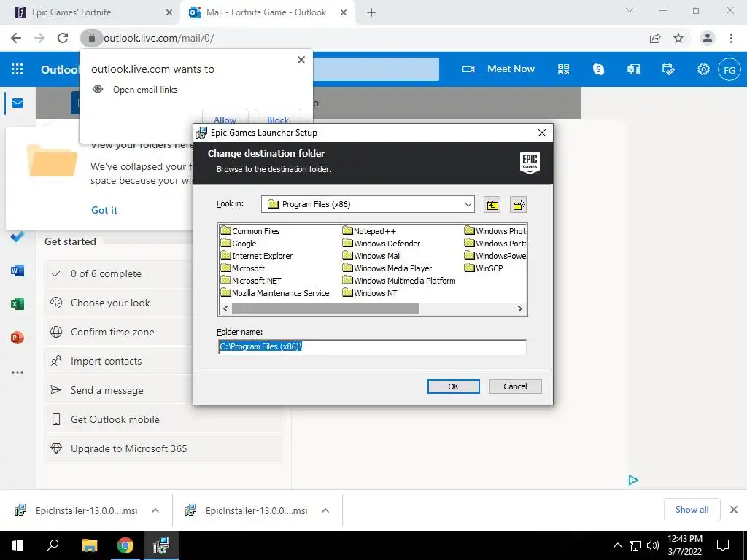Open Chrome tab search chevron
Image resolution: width=747 pixels, height=560 pixels.
630,10
